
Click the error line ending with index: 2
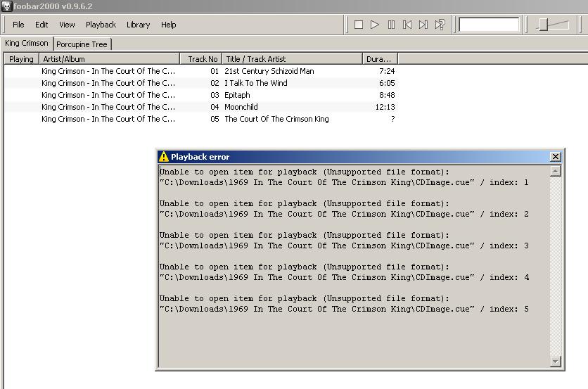[x=344, y=214]
